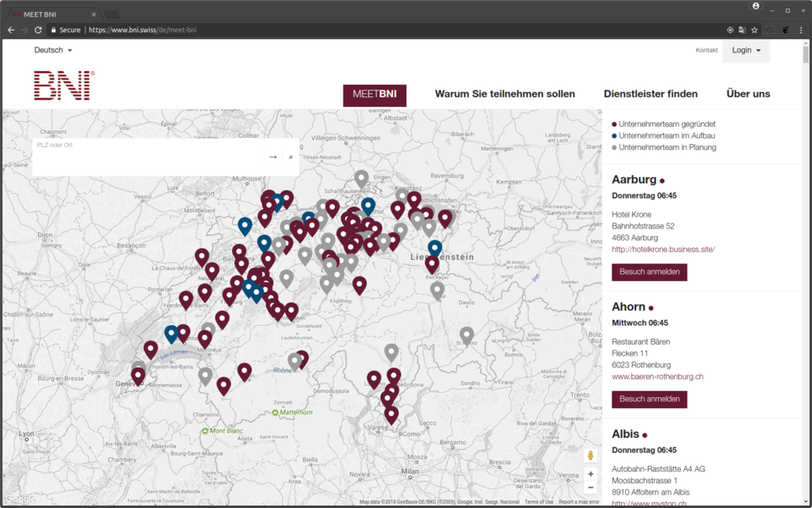The image size is (812, 508).
Task: Open Warum Sie teilnehmen sollen menu item
Action: tap(505, 94)
